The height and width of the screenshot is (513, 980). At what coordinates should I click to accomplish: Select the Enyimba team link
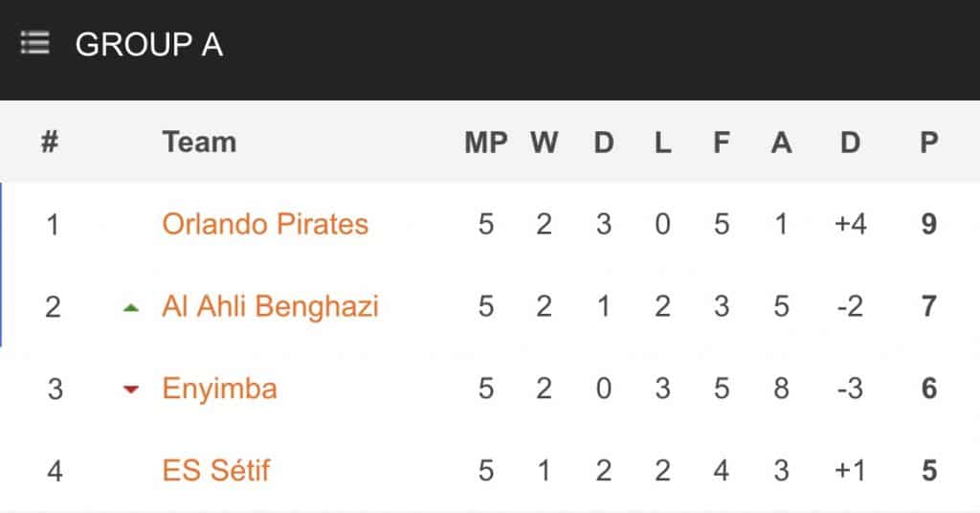[x=219, y=389]
